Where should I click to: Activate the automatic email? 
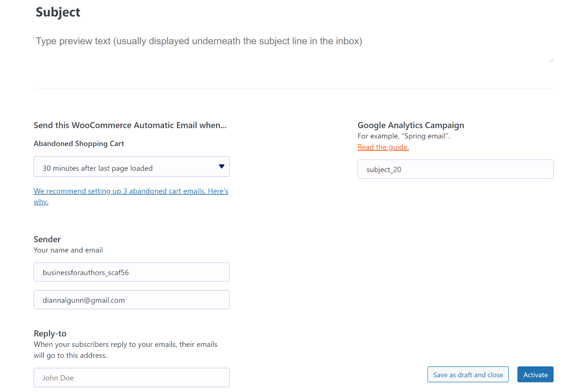tap(535, 375)
